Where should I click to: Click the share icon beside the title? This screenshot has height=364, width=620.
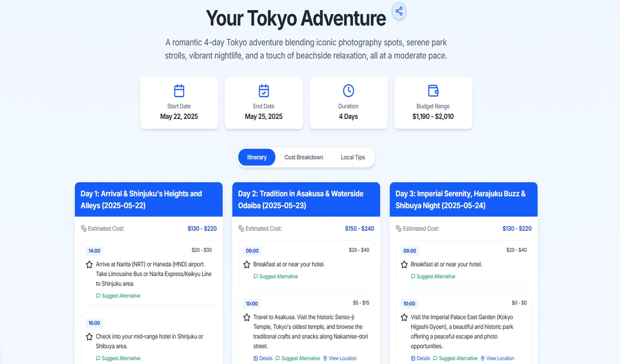pos(399,11)
